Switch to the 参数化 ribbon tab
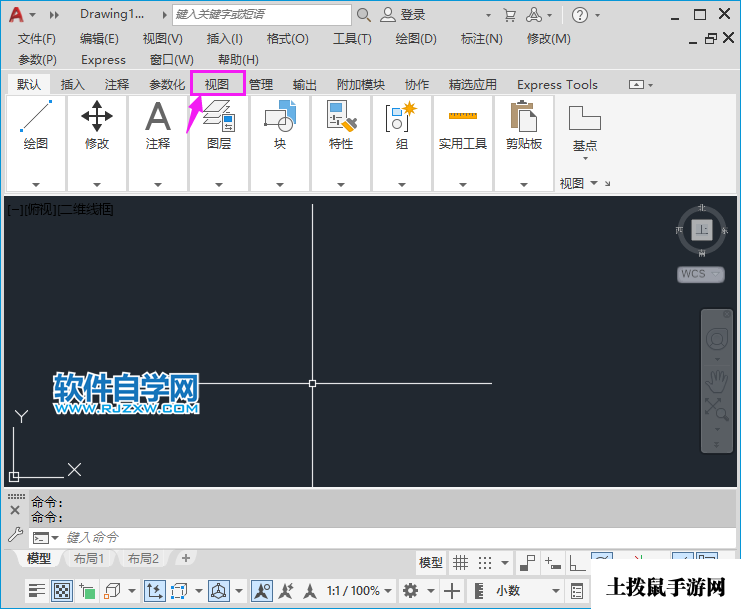Image resolution: width=741 pixels, height=609 pixels. [167, 85]
